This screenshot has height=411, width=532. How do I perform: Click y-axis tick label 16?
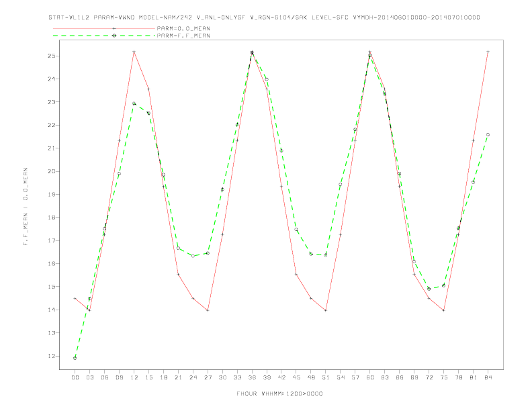(x=51, y=263)
